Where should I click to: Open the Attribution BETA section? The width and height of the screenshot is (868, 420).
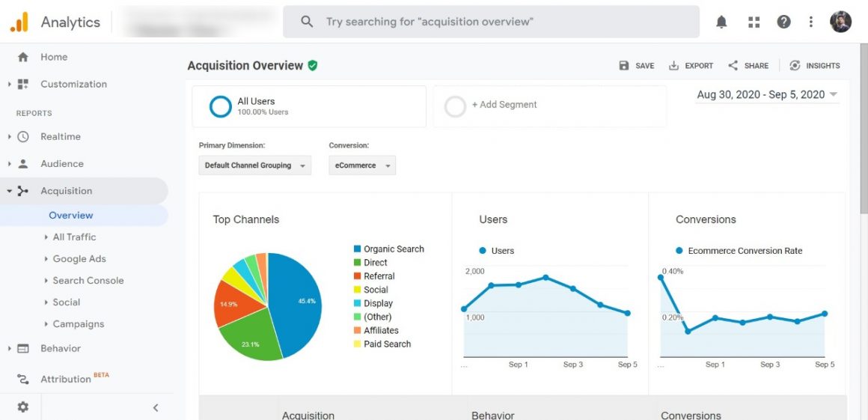coord(74,379)
